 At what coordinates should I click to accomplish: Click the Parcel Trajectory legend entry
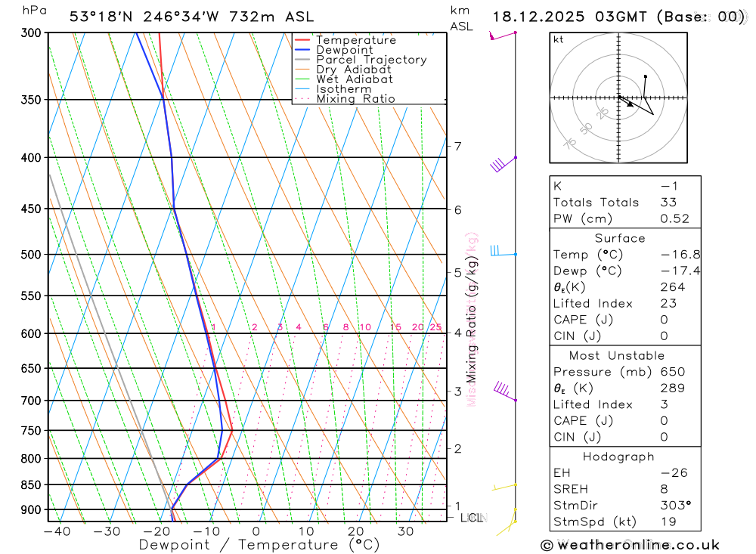(x=361, y=60)
